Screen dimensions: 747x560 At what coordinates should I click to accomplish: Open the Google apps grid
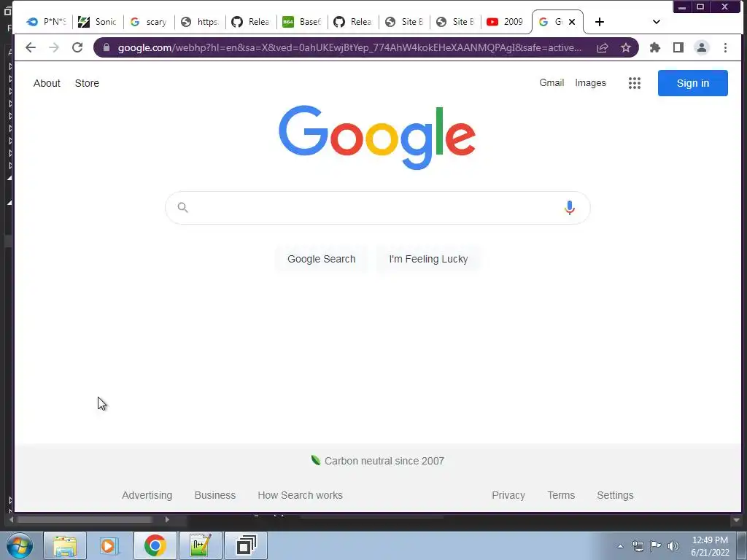click(635, 83)
